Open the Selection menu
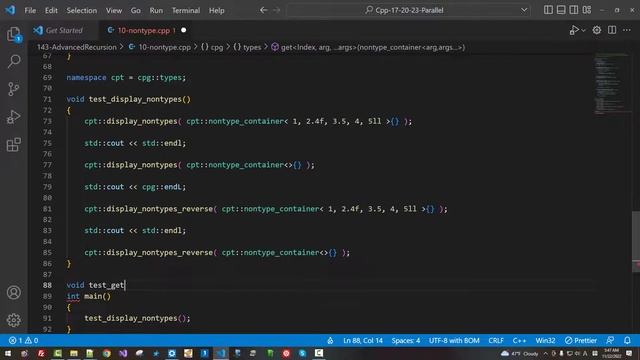This screenshot has height=360, width=640. (82, 10)
